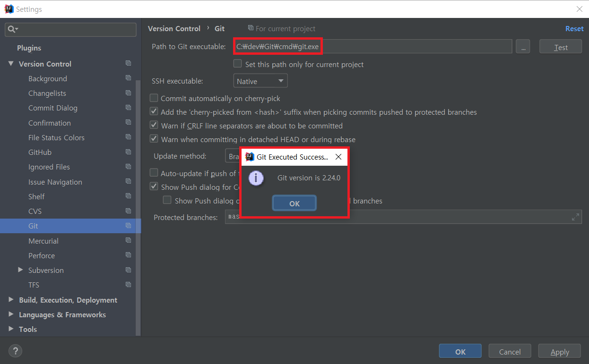Click Cancel in Settings dialog
This screenshot has width=589, height=364.
(x=510, y=351)
